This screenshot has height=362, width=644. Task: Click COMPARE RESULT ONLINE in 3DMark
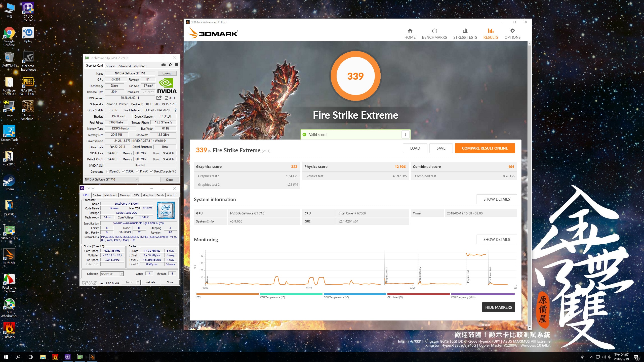click(x=485, y=148)
